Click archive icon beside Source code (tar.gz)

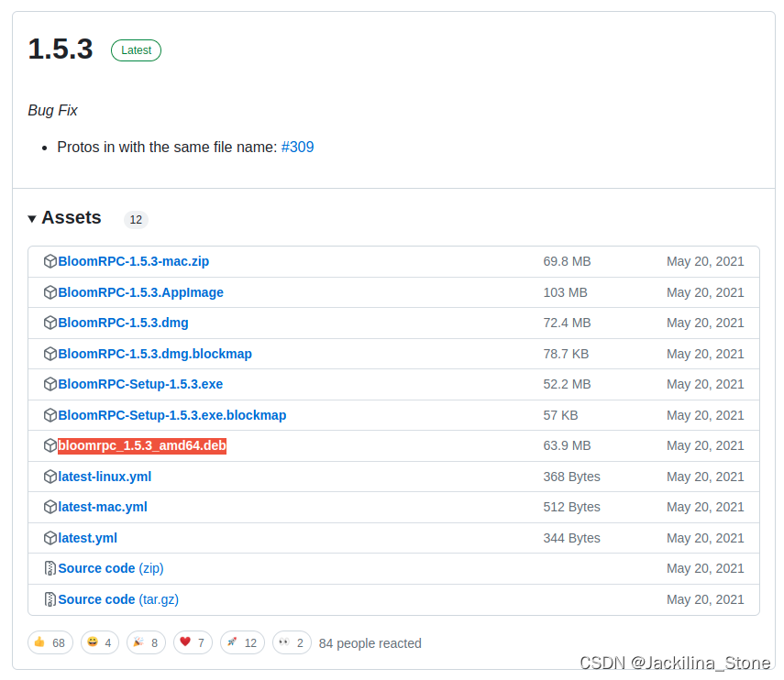[50, 599]
